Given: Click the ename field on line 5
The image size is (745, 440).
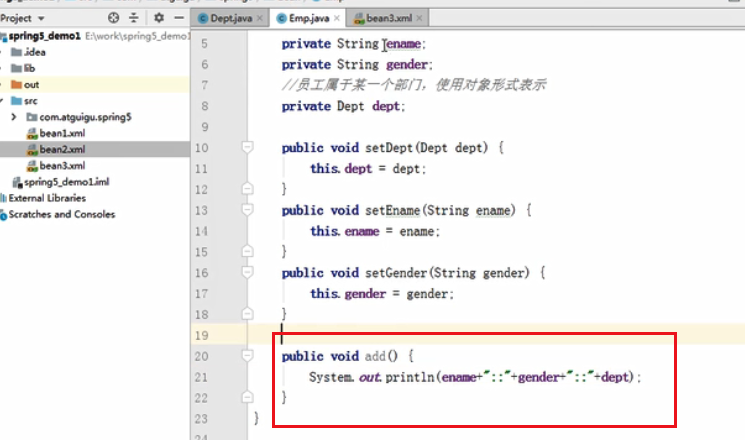Looking at the screenshot, I should 403,44.
